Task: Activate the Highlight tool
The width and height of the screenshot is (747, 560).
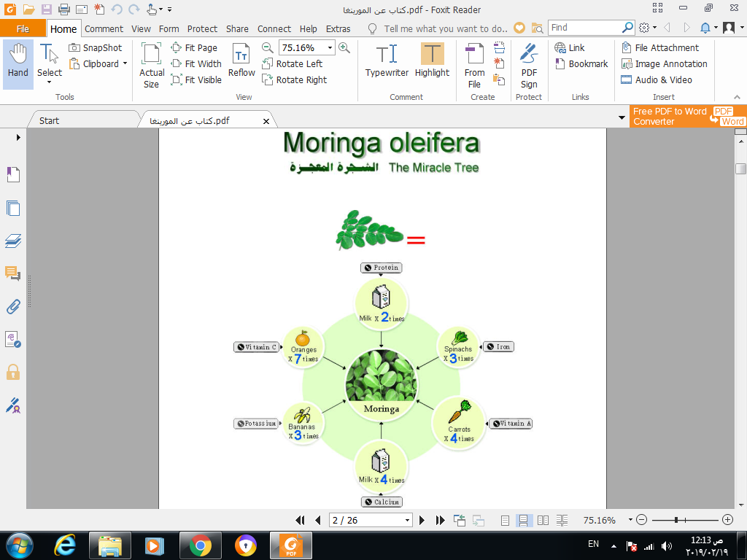Action: point(432,63)
